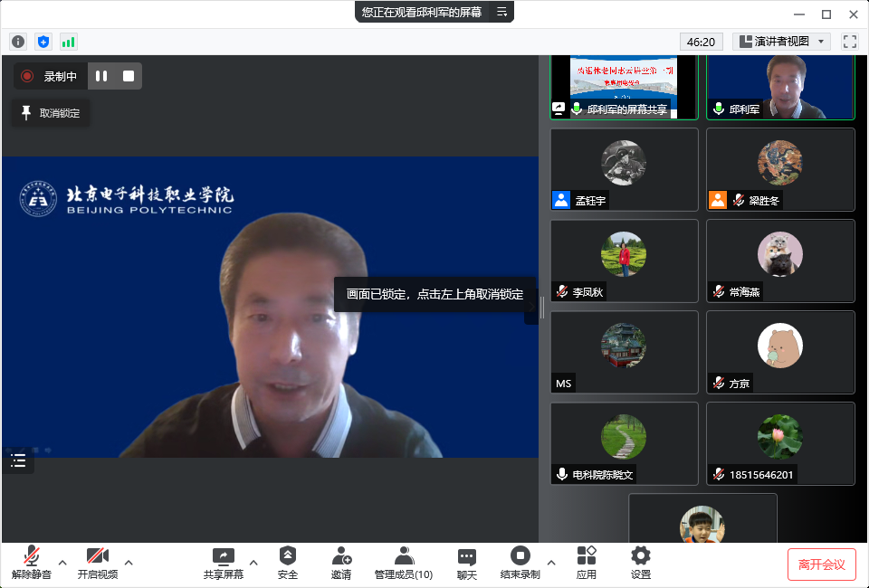Unmute the microphone (解除静音)
Screen dimensions: 869x588
pos(32,563)
